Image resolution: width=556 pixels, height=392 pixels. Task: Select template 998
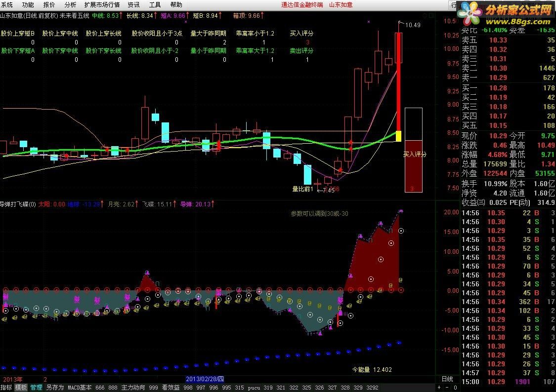(188, 388)
